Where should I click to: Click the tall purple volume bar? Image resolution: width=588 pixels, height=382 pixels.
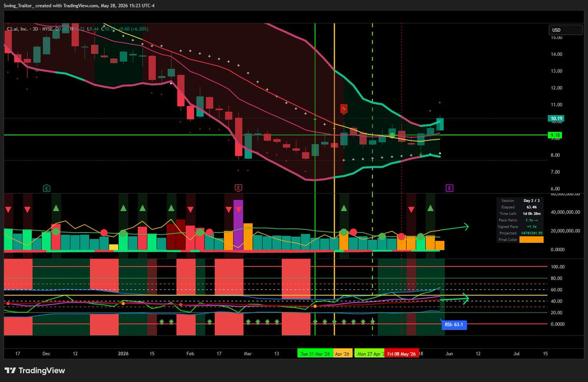[238, 225]
